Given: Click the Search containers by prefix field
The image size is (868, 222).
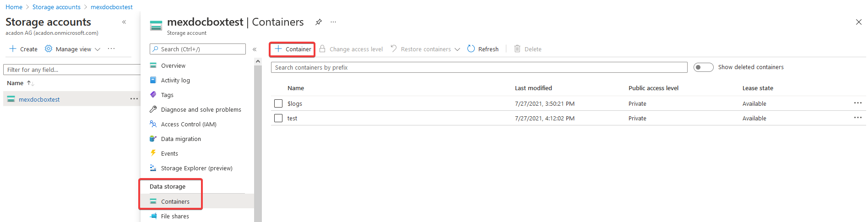Looking at the screenshot, I should click(x=479, y=67).
